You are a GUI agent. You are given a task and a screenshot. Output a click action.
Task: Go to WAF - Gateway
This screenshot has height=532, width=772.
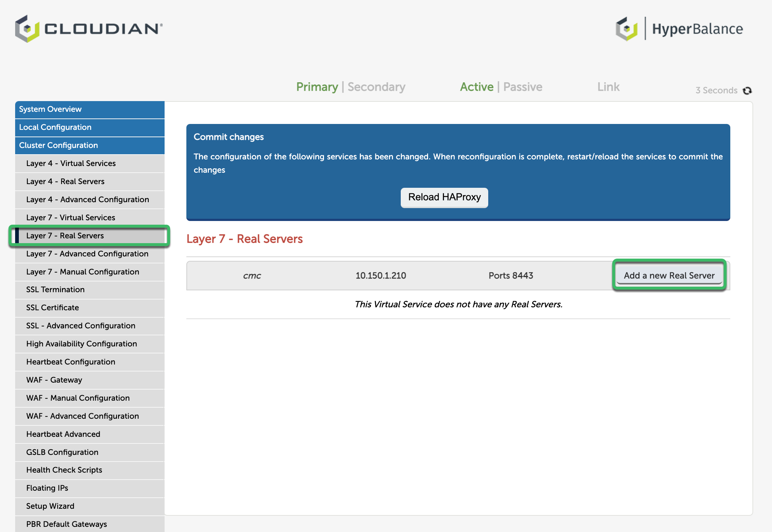[90, 380]
